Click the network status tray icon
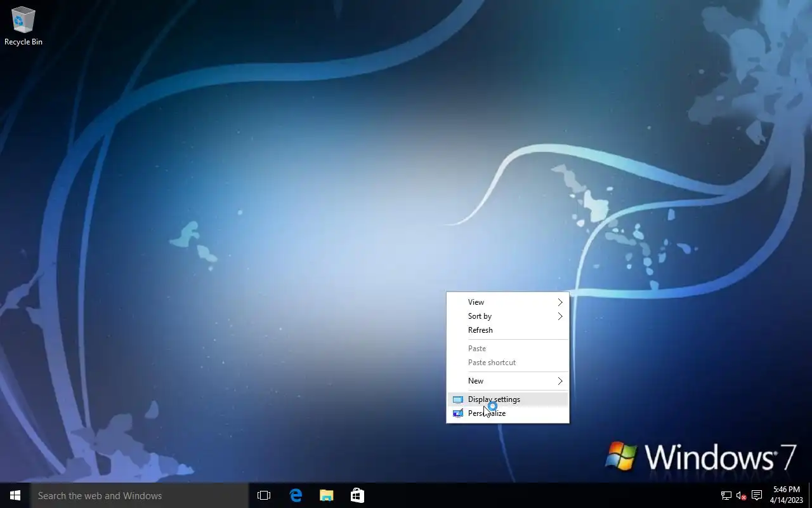 pos(726,495)
